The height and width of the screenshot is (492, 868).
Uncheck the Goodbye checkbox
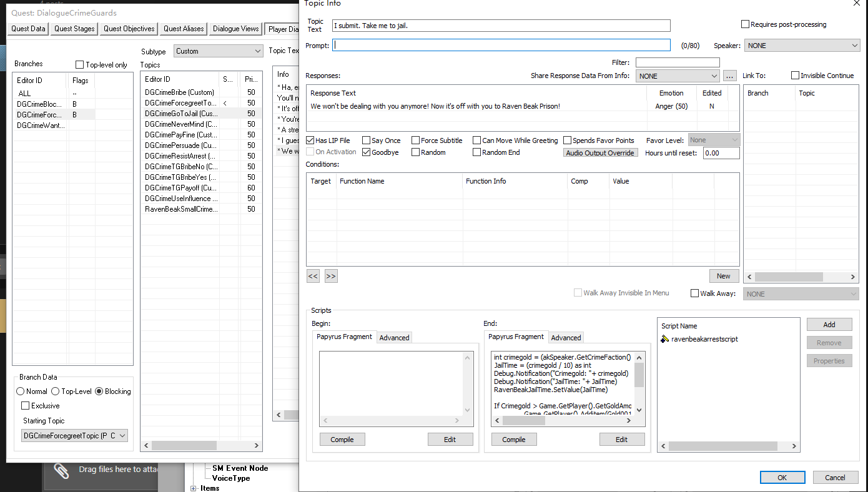coord(366,152)
